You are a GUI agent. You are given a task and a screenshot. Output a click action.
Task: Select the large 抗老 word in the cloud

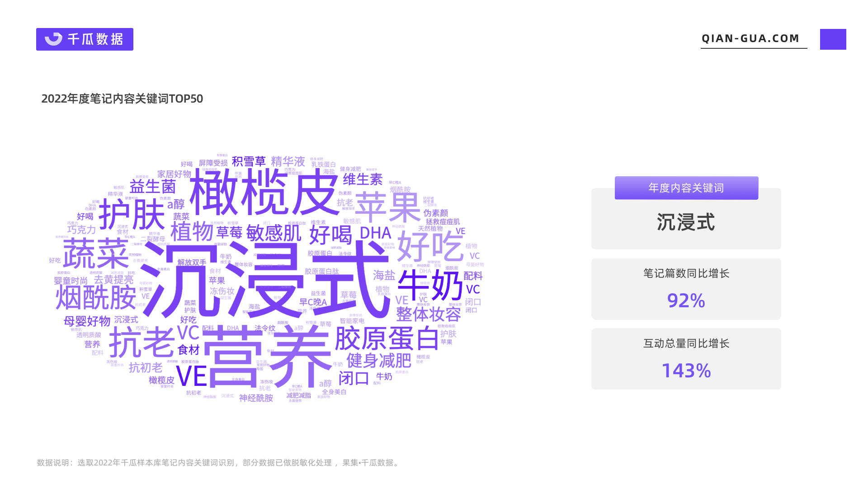click(142, 342)
